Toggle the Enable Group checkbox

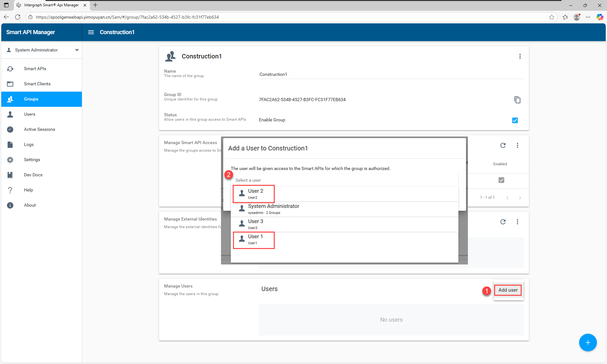click(x=515, y=120)
